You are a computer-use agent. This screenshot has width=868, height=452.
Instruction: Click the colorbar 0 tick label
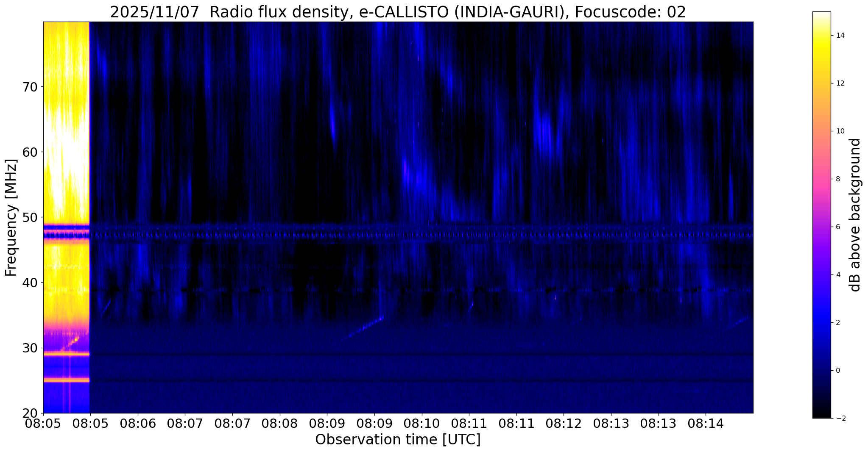(x=837, y=371)
